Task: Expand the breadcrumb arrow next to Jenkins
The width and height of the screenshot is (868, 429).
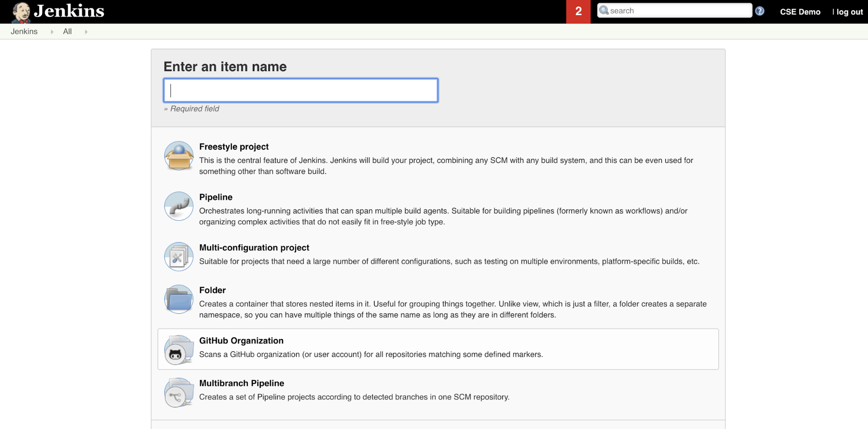Action: 52,31
